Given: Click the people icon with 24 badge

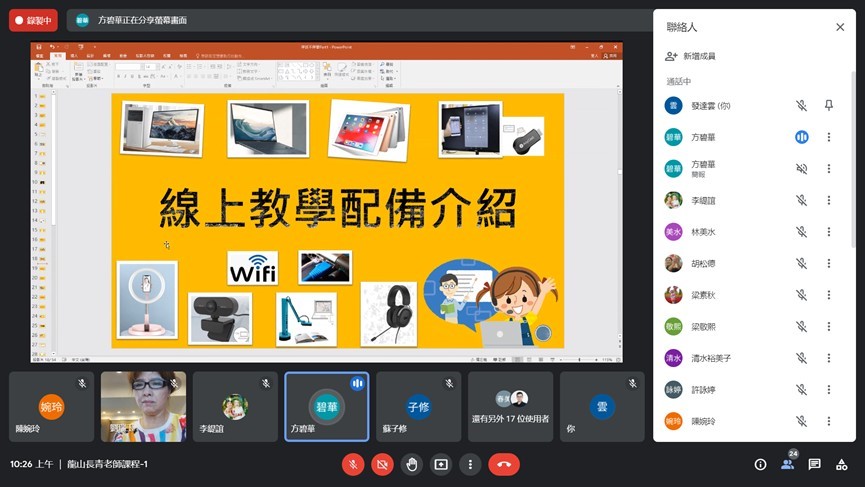Looking at the screenshot, I should coord(787,464).
